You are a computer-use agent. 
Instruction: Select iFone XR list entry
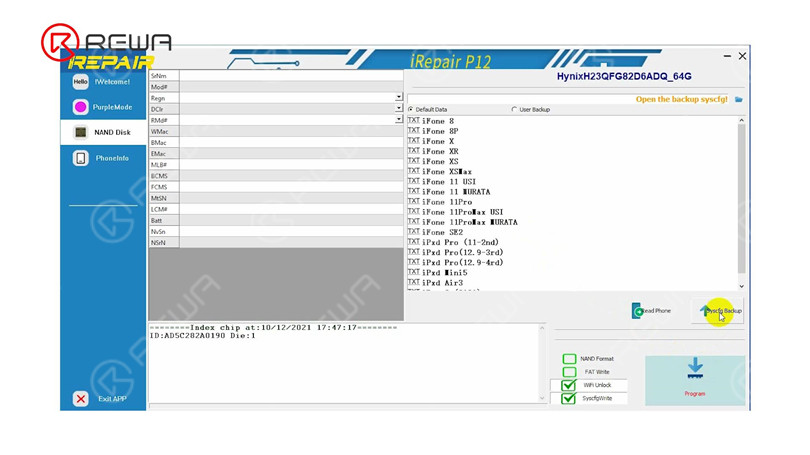pyautogui.click(x=440, y=151)
